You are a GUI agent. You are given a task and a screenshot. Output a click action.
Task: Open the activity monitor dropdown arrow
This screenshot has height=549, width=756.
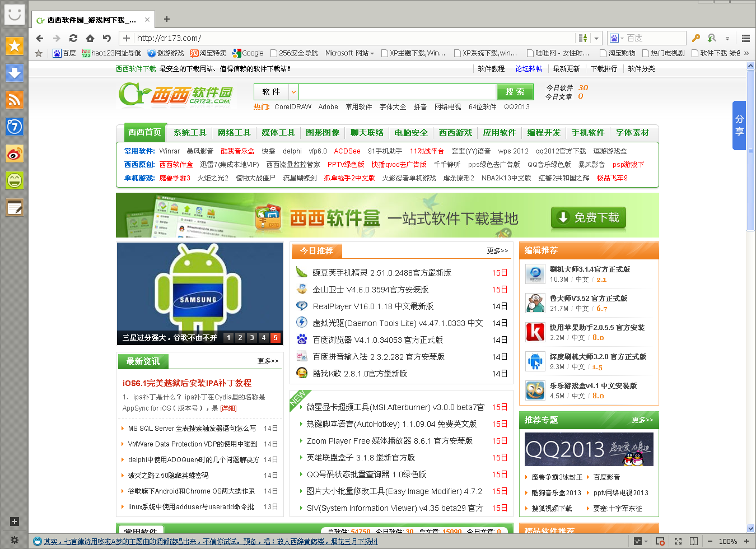click(x=646, y=541)
